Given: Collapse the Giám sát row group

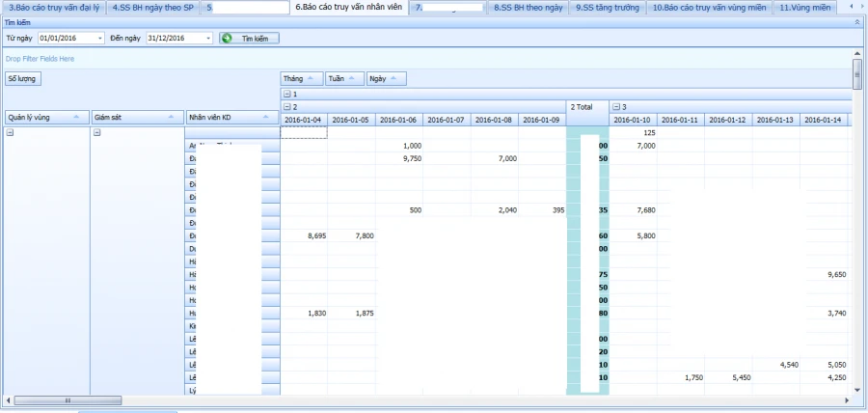Looking at the screenshot, I should tap(96, 133).
